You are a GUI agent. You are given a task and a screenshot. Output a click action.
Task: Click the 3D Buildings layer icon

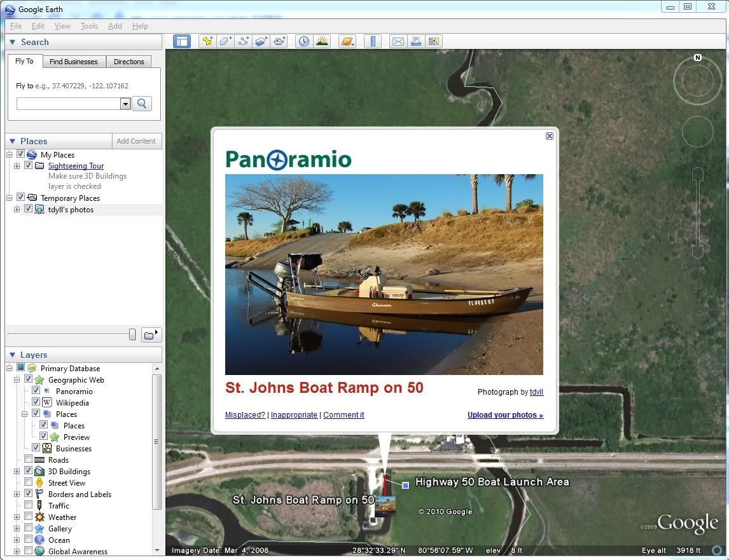pos(39,471)
